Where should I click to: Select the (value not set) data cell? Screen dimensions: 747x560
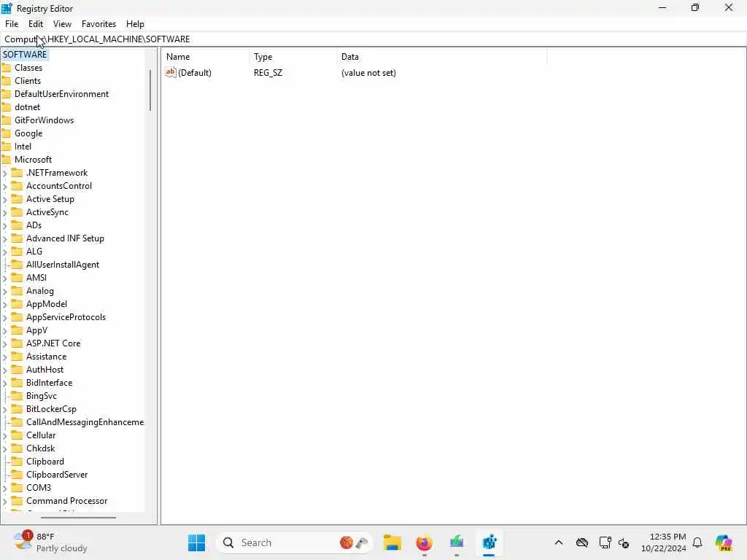[x=368, y=73]
